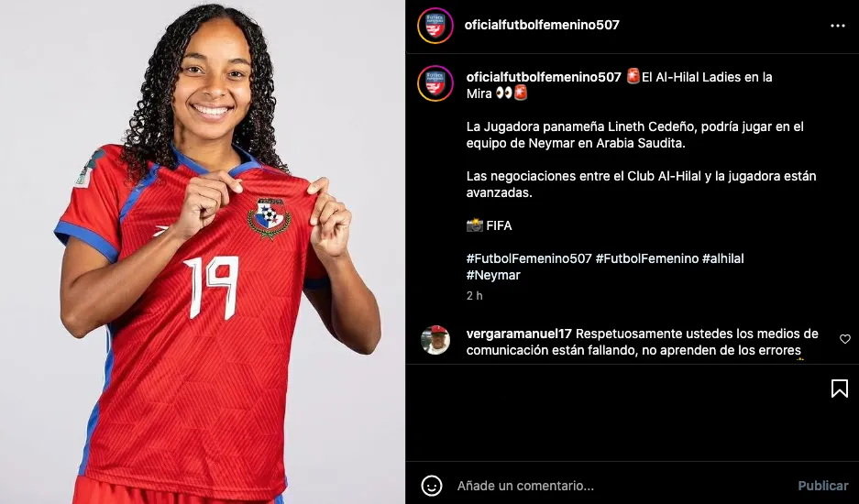The image size is (859, 504).
Task: Click the camera emoji beside FIFA credit
Action: 475,225
